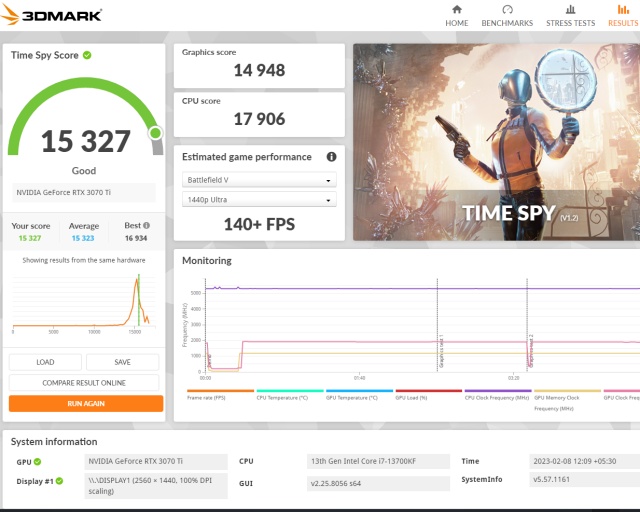Switch to BENCHMARKS tab label
This screenshot has height=512, width=640.
[x=507, y=23]
